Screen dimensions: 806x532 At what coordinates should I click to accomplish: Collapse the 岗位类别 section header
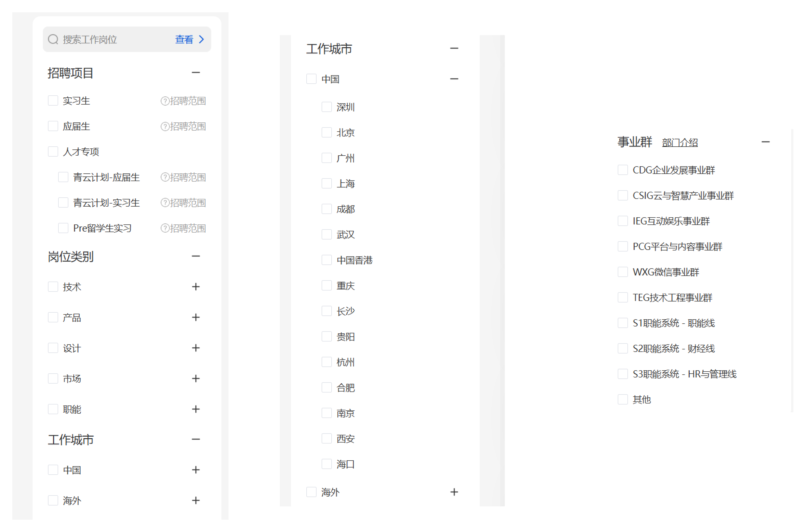[x=196, y=256]
